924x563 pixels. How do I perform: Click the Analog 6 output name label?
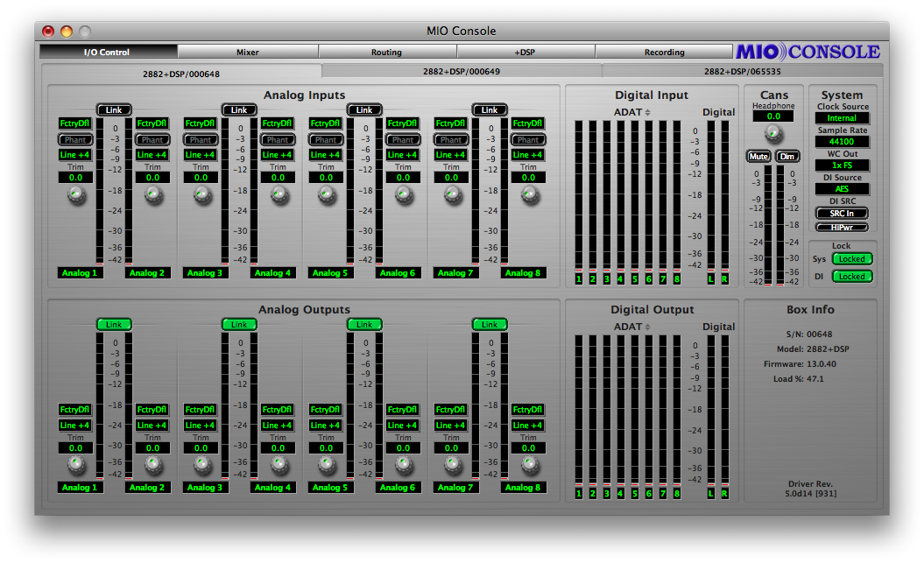(397, 487)
